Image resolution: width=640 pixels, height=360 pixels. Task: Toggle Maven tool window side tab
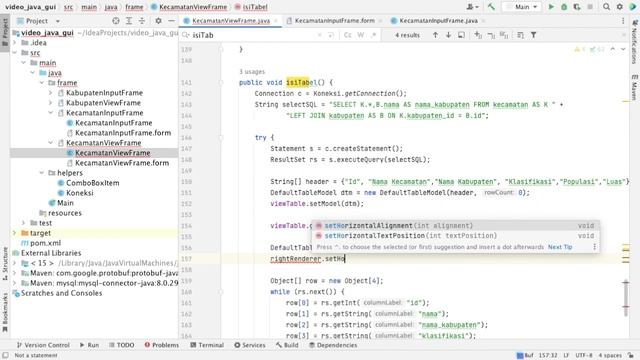634,87
